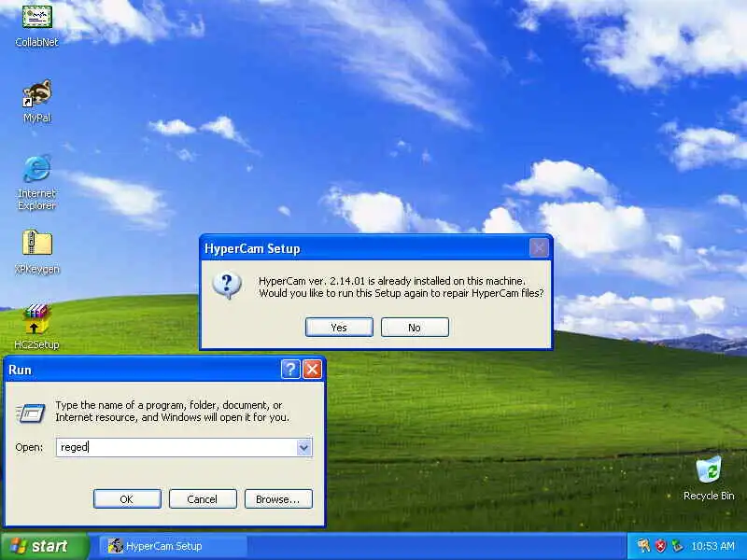Click the network connection tray icon

coord(677,546)
